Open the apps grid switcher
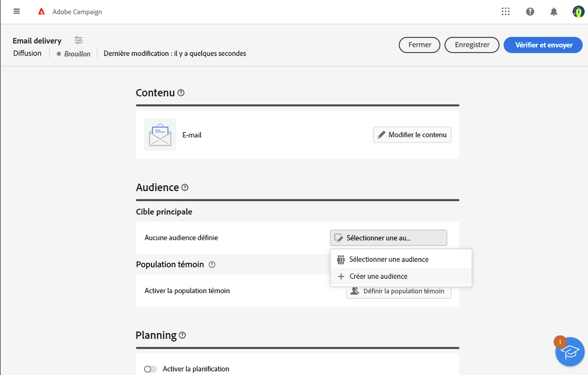This screenshot has height=375, width=588. [505, 12]
